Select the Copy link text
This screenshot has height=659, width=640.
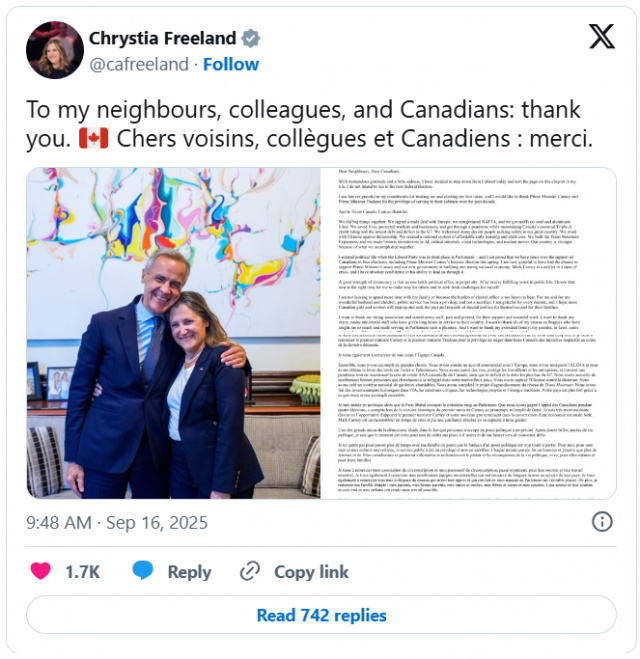pos(311,572)
